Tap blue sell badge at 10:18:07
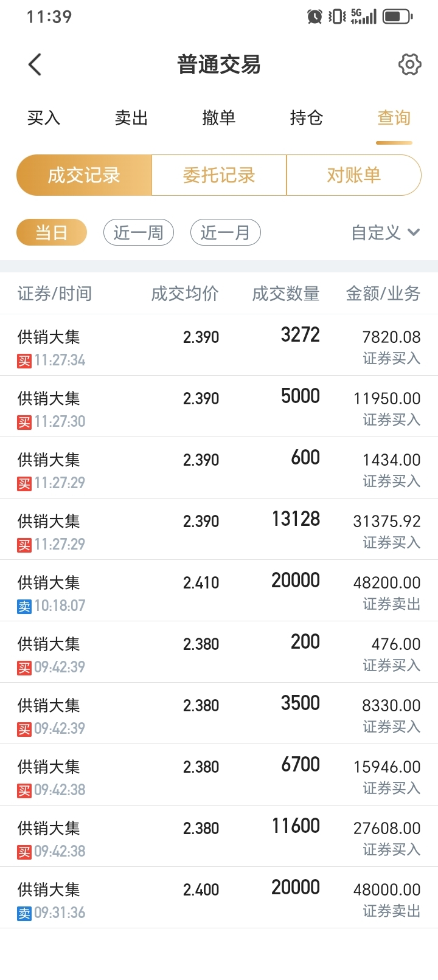The width and height of the screenshot is (438, 980). (24, 607)
